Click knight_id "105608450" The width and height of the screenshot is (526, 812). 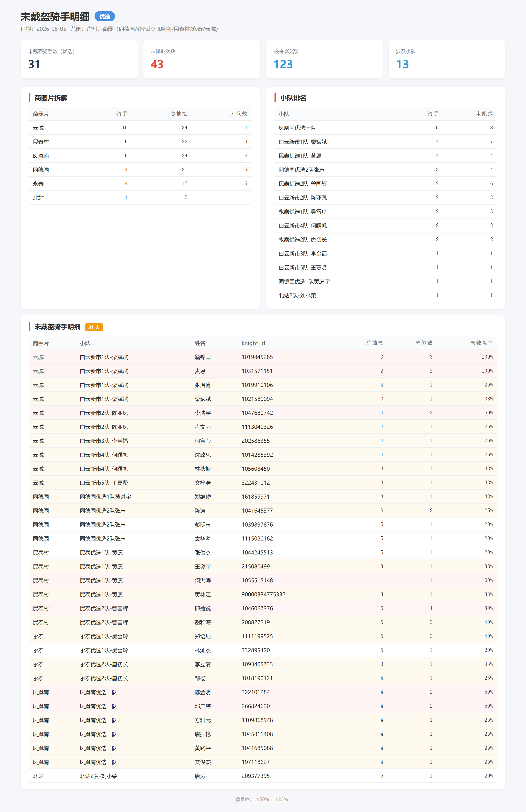pos(256,469)
